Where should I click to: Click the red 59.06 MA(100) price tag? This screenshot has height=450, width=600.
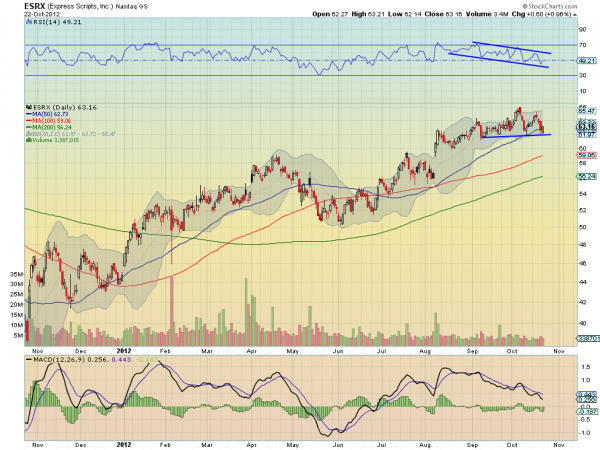click(x=585, y=155)
